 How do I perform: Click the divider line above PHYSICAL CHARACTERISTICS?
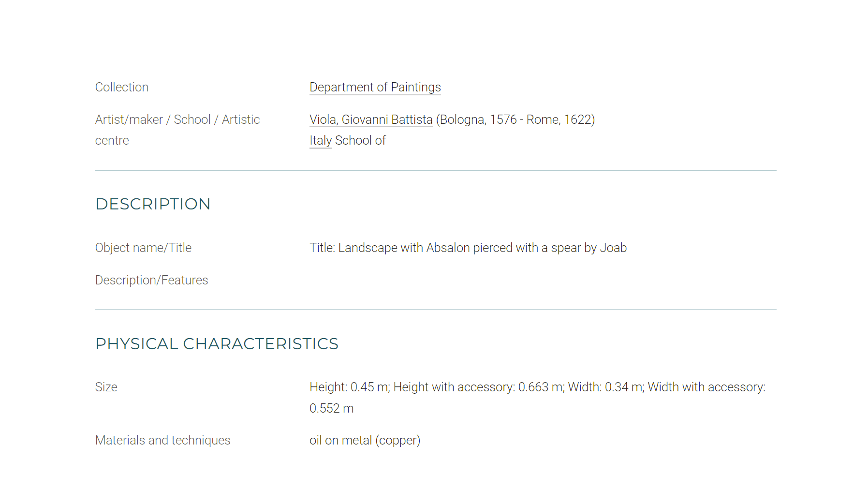tap(436, 310)
